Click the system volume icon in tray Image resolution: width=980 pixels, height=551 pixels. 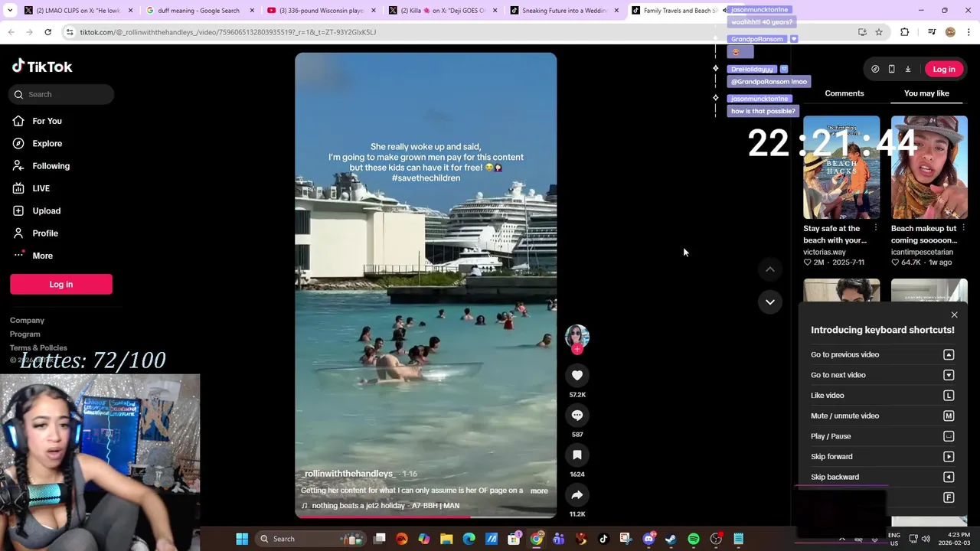pos(926,539)
